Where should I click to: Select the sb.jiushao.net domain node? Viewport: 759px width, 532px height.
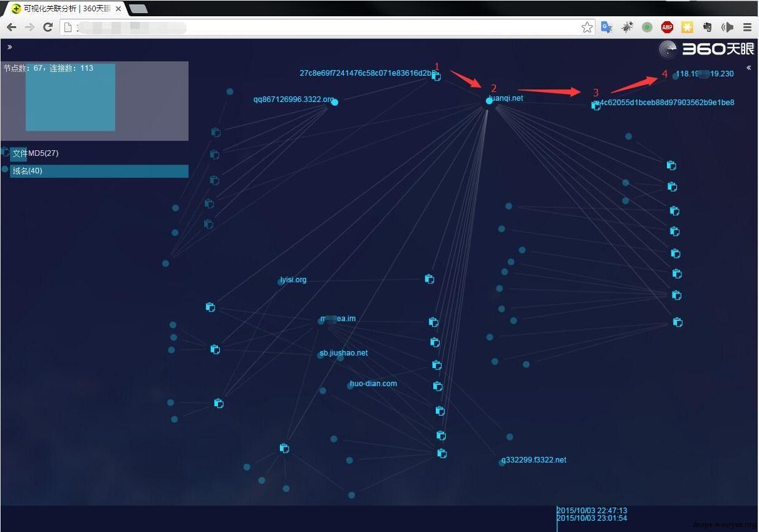pyautogui.click(x=321, y=355)
